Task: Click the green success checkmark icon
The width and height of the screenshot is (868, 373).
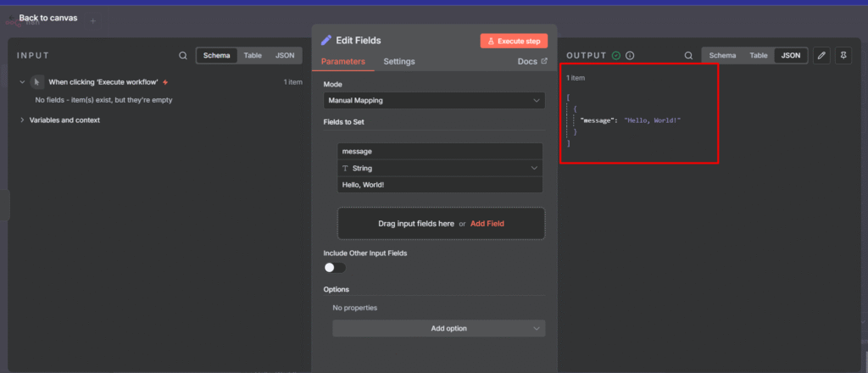Action: (x=616, y=56)
